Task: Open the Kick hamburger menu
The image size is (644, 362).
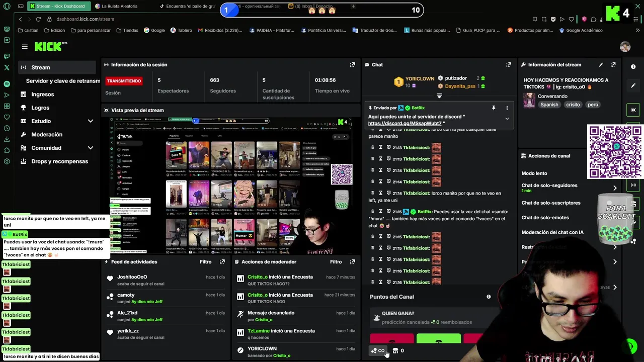Action: tap(25, 47)
